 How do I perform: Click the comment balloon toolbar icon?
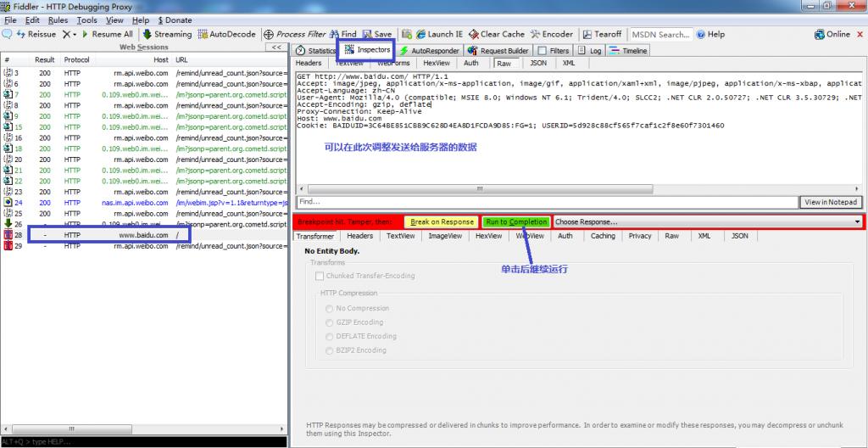click(7, 35)
